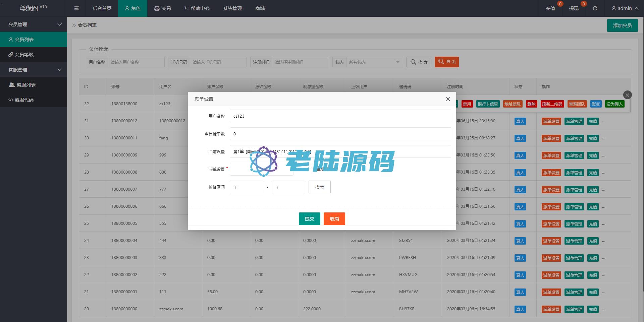Click 搜索 beside the price range fields

click(319, 187)
